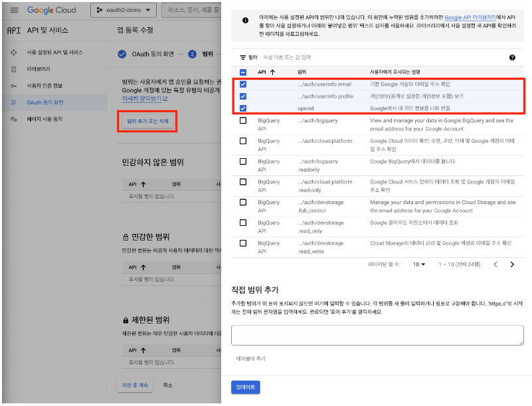Open 자세히 알아보기 link
Image resolution: width=532 pixels, height=406 pixels.
[145, 99]
